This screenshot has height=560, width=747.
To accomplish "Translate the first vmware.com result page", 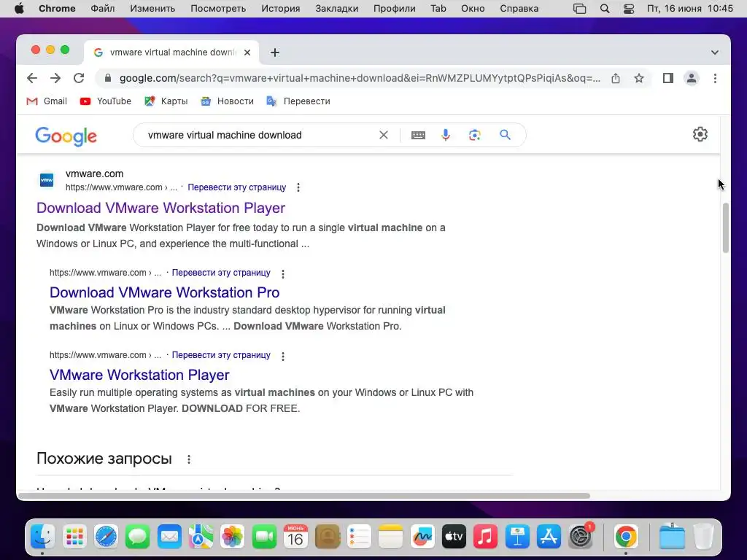I will point(237,187).
